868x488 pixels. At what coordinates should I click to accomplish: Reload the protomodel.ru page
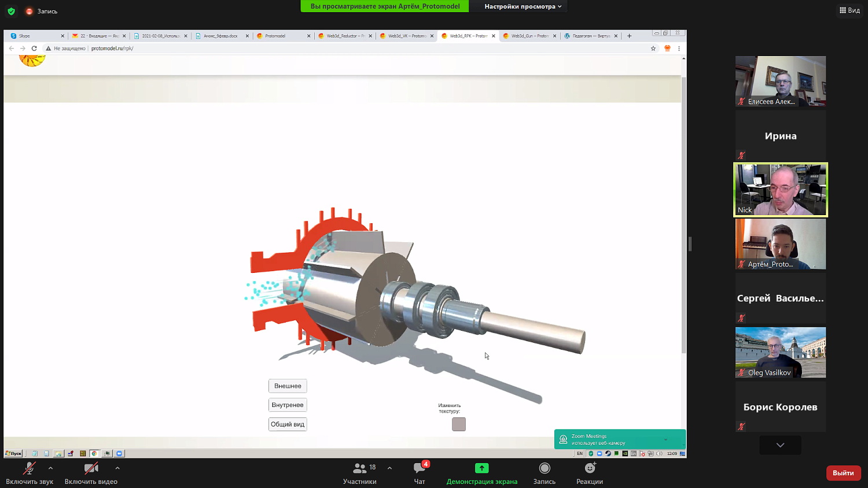[x=34, y=49]
